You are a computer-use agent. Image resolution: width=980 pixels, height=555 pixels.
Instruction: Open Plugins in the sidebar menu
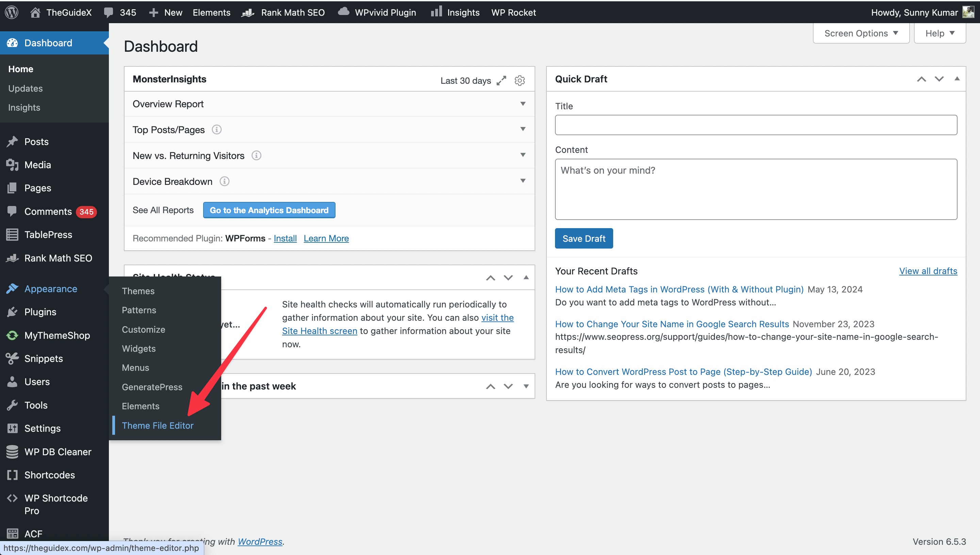[40, 312]
